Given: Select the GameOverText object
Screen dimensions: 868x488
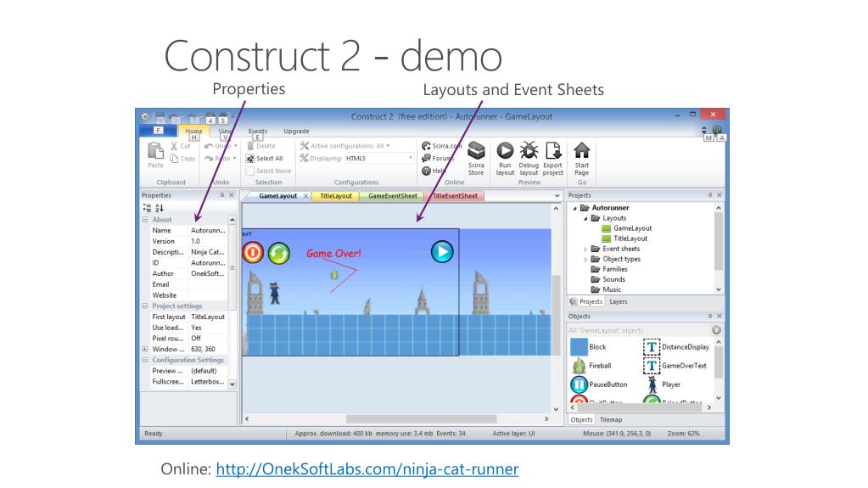Looking at the screenshot, I should click(x=675, y=366).
